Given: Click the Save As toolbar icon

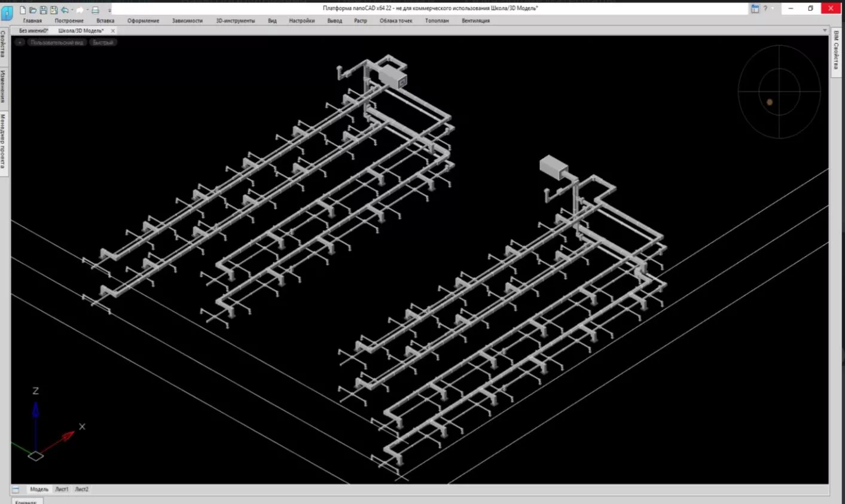Looking at the screenshot, I should (x=54, y=9).
